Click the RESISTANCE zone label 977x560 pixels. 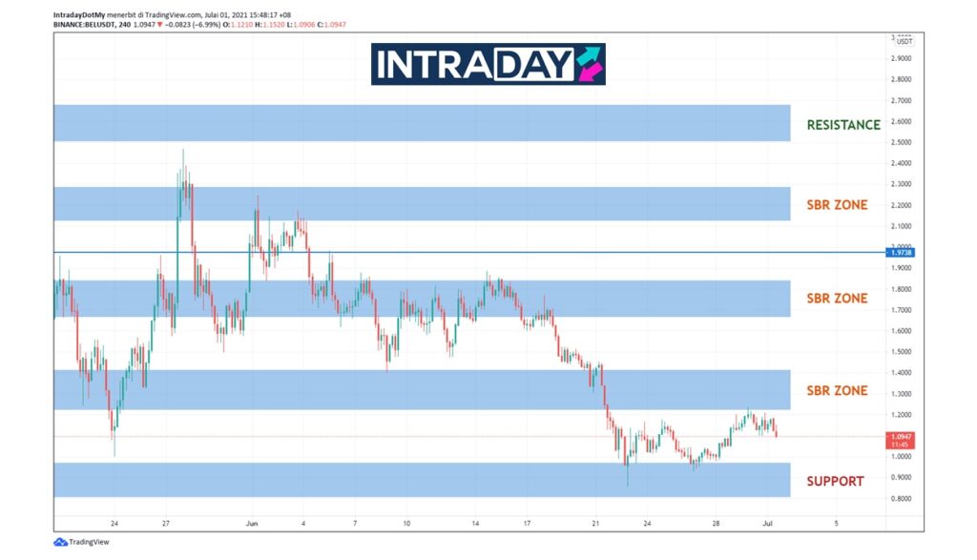tap(843, 125)
